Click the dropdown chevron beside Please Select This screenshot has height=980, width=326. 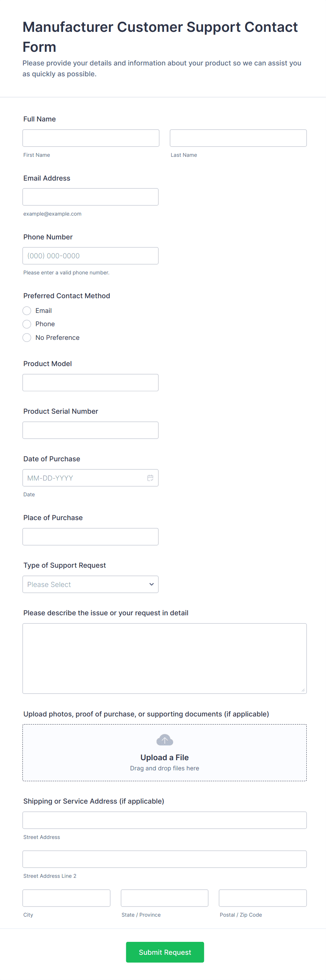(151, 584)
